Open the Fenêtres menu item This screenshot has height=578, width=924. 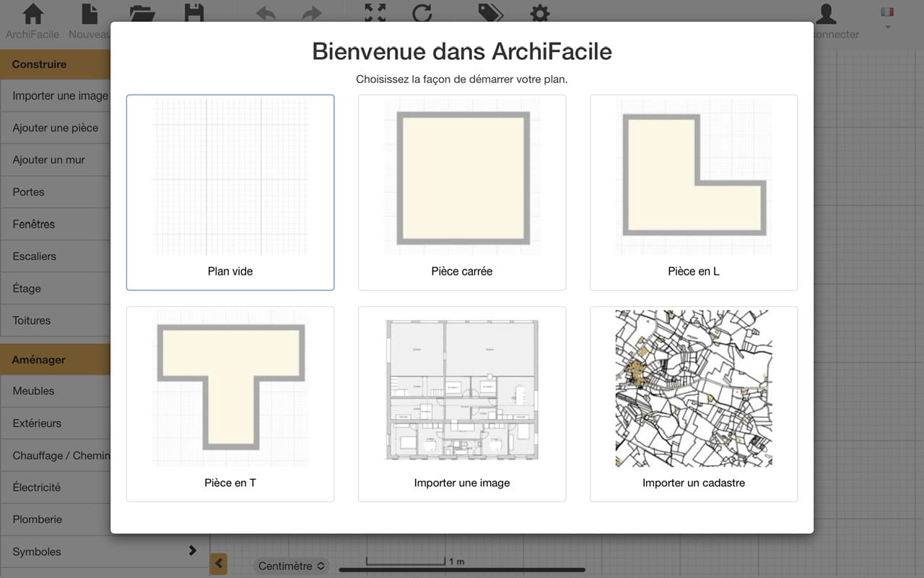click(56, 224)
